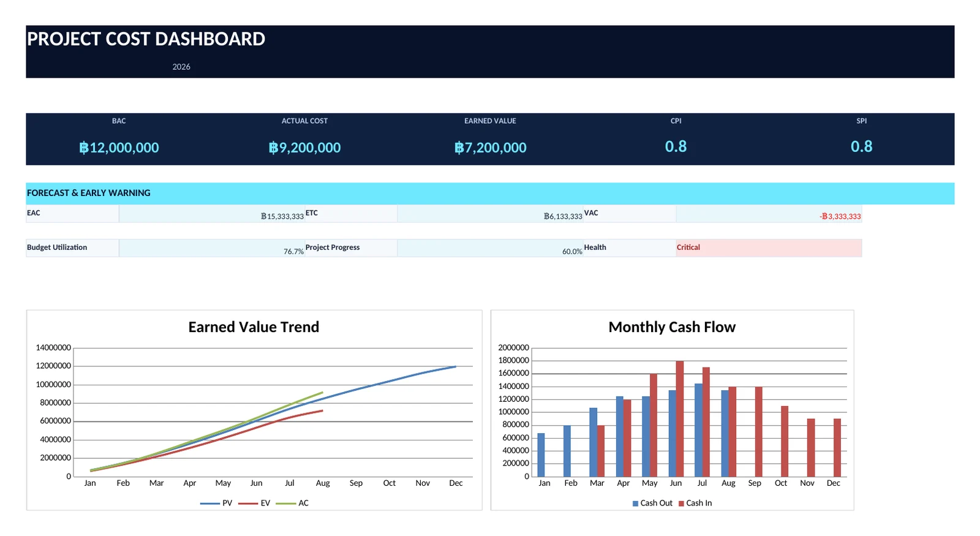
Task: Select the ฿12,000,000 BAC value
Action: [x=119, y=148]
